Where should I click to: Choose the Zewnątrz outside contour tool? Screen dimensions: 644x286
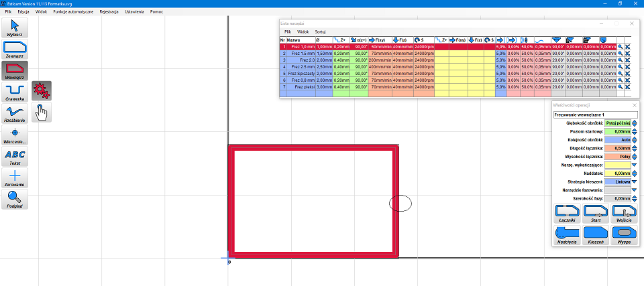(x=15, y=49)
